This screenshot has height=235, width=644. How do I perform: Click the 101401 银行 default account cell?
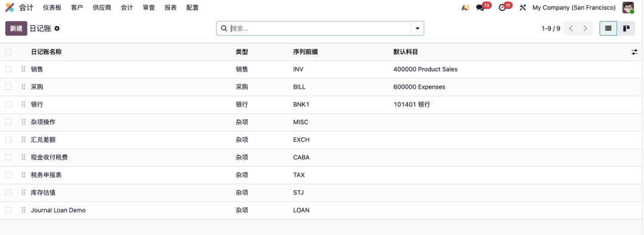pos(412,105)
